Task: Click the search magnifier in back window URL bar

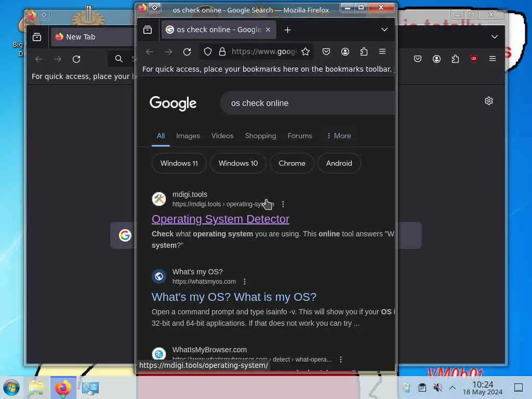Action: click(119, 59)
